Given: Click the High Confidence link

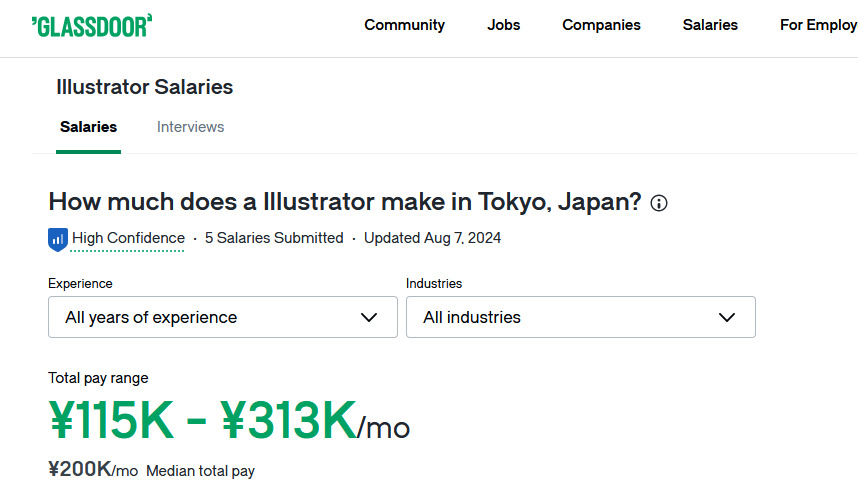Looking at the screenshot, I should point(128,238).
